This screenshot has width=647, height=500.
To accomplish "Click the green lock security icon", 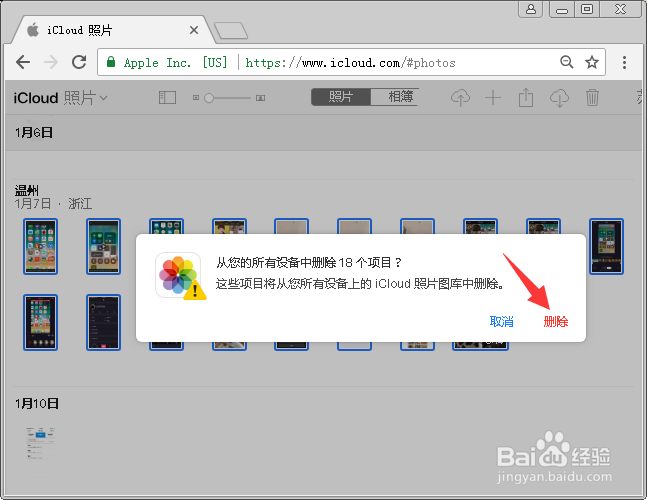I will [111, 62].
